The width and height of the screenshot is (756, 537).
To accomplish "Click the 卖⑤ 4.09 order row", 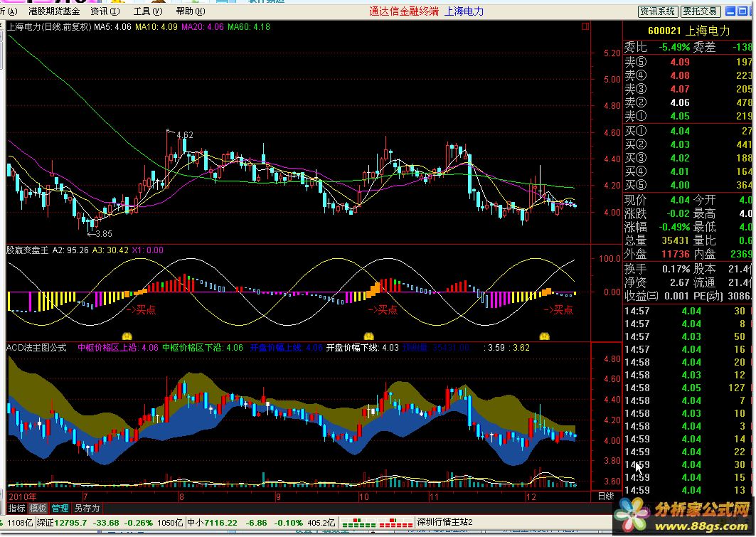I will (x=688, y=62).
